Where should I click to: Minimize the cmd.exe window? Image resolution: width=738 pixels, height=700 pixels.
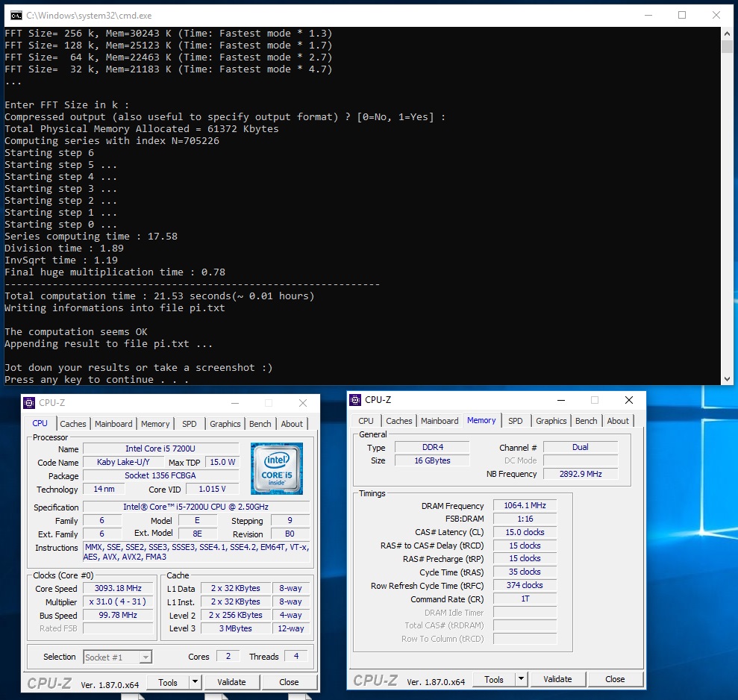pos(648,16)
